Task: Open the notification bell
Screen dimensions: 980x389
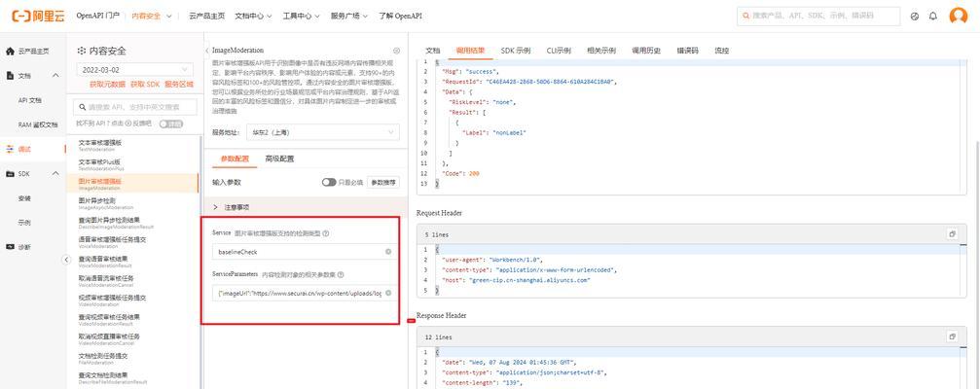Action: [x=933, y=17]
